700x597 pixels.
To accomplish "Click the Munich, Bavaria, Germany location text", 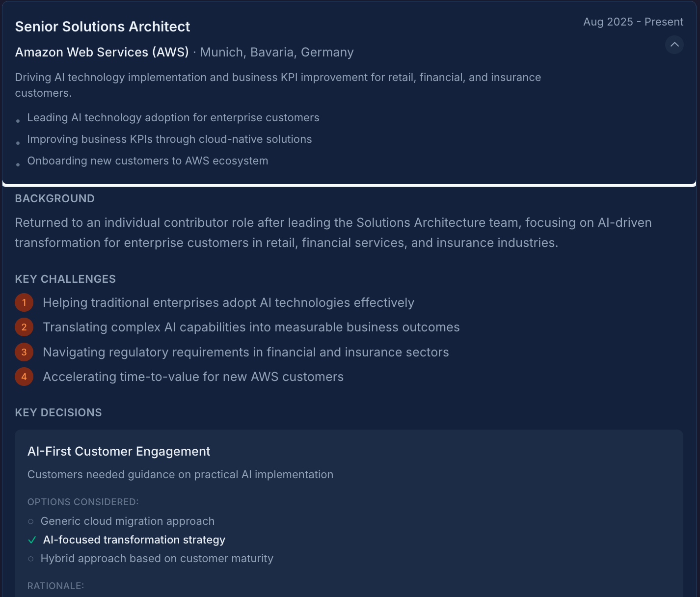I will coord(277,52).
